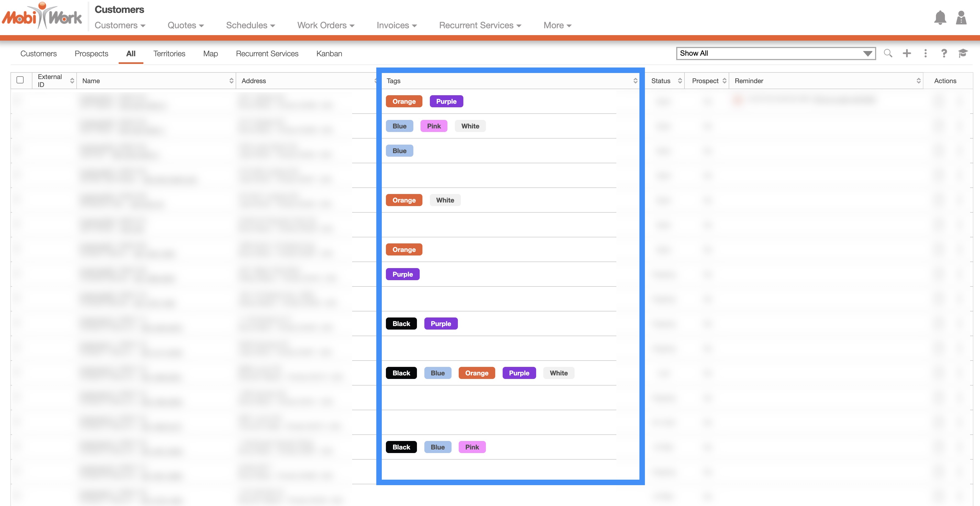Toggle the select-all checkbox in table header
The width and height of the screenshot is (980, 506).
pos(20,80)
